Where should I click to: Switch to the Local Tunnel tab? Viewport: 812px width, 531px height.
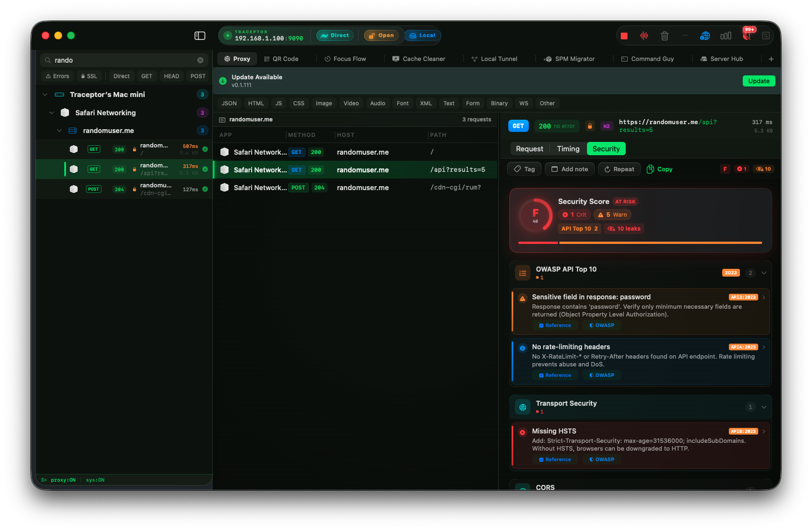point(494,59)
